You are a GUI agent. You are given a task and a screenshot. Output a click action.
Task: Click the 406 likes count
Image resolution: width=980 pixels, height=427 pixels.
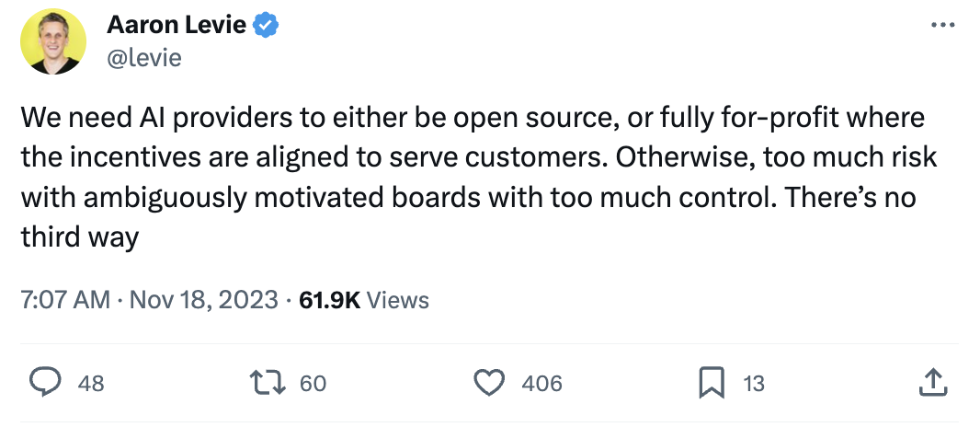point(541,383)
